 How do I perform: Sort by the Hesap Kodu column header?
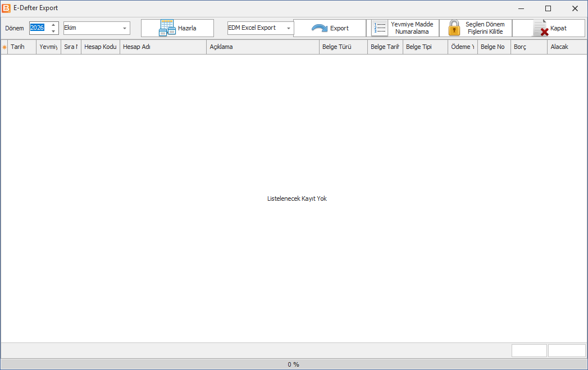101,47
